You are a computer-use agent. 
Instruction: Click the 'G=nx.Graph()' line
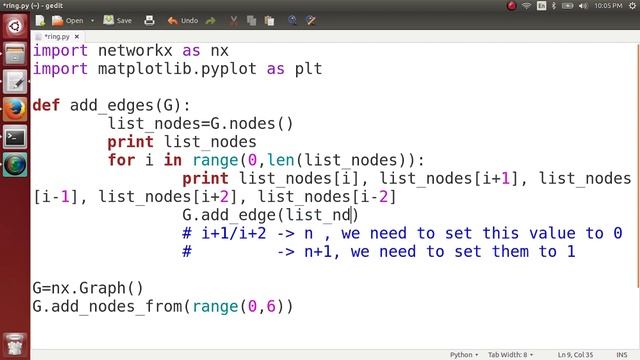[x=88, y=288]
